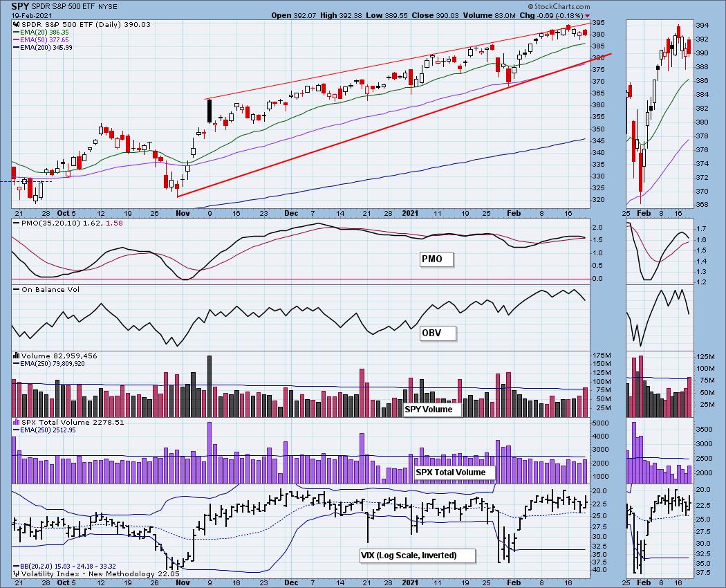Click the Oct 5 label on the price chart axis
This screenshot has height=588, width=726.
point(66,213)
